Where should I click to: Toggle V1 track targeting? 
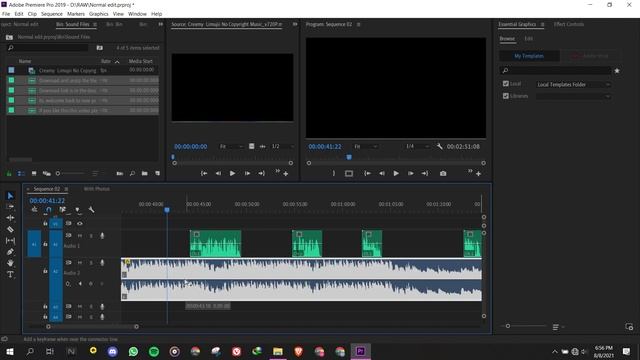point(56,224)
